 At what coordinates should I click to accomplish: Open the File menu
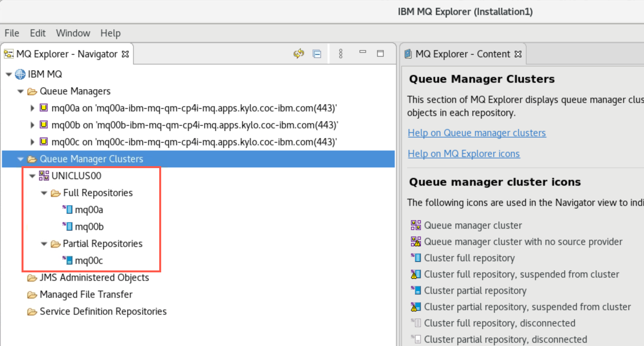tap(12, 33)
